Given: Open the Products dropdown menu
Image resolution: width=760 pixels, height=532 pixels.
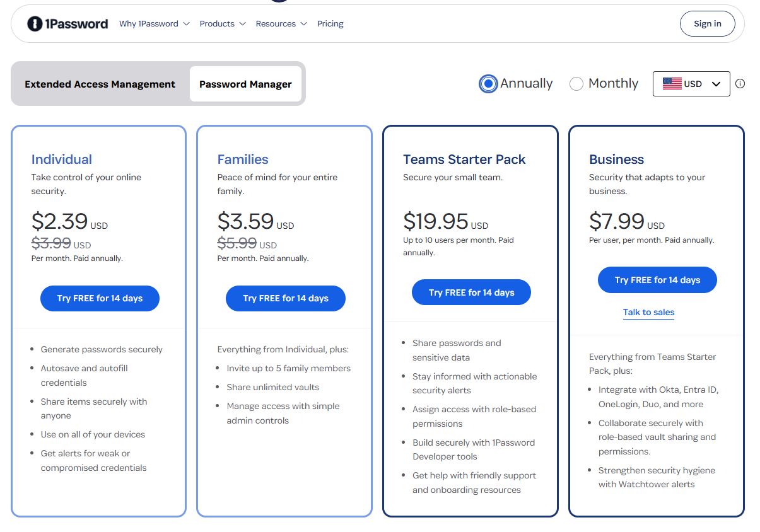Looking at the screenshot, I should [x=218, y=23].
